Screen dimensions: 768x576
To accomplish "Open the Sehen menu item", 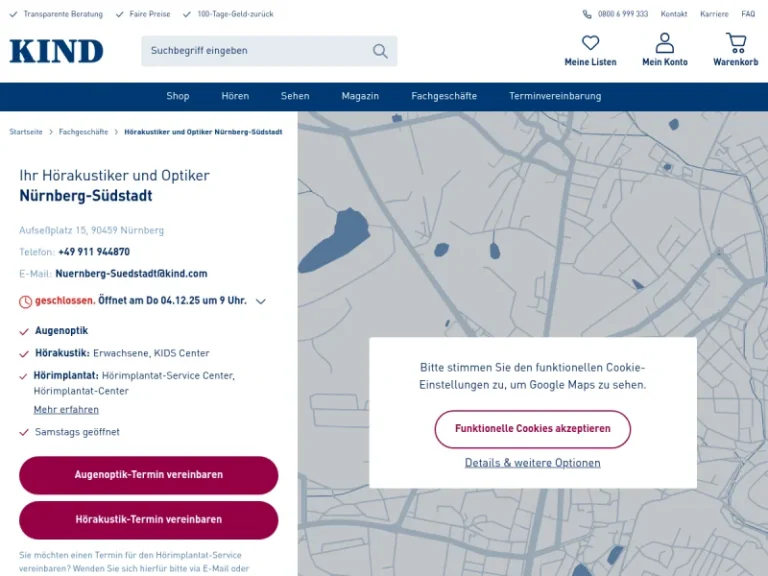I will [x=295, y=96].
